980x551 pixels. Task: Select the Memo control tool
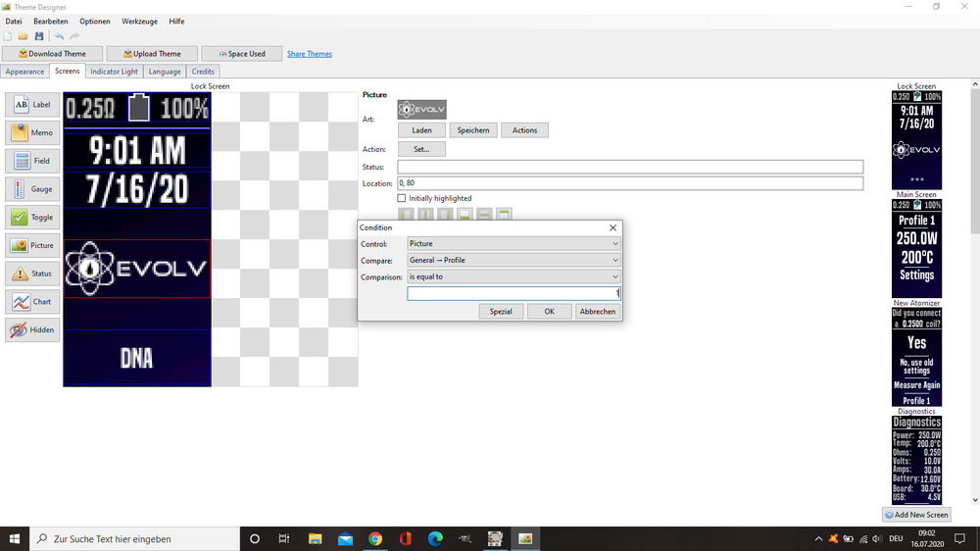click(x=32, y=132)
